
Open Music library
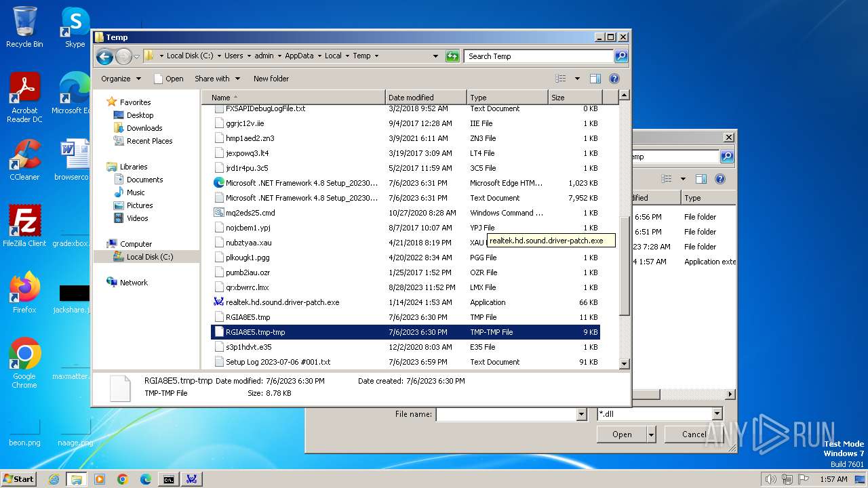pos(135,192)
